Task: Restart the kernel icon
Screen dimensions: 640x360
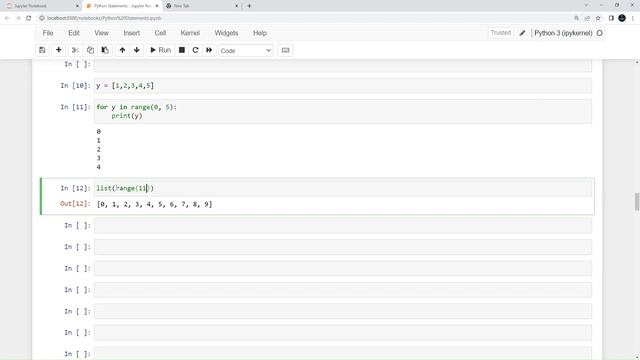Action: [196, 50]
